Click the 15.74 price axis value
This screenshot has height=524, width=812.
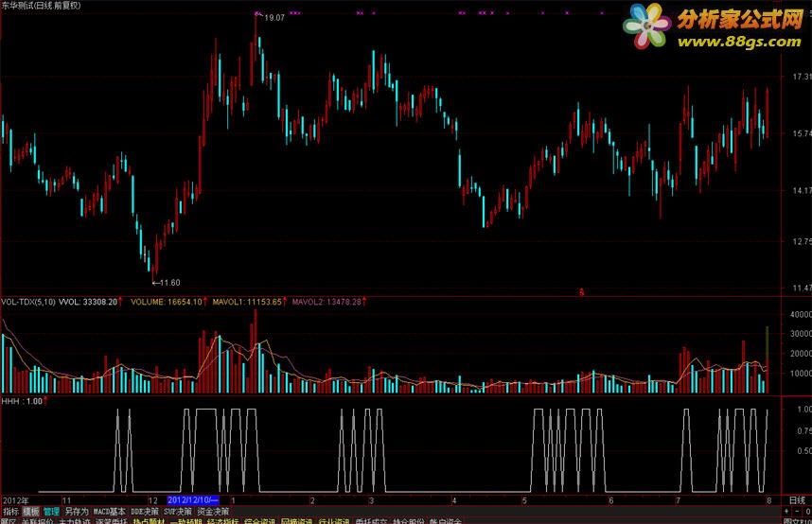[802, 133]
